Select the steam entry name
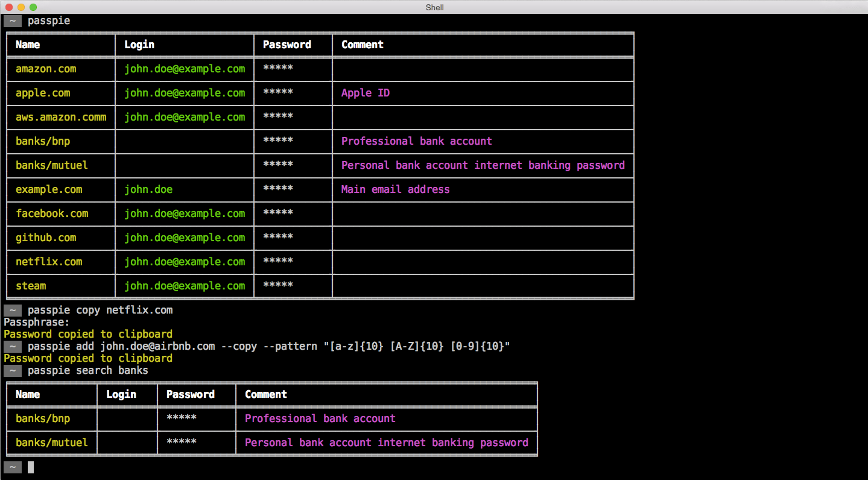The width and height of the screenshot is (868, 480). coord(31,286)
